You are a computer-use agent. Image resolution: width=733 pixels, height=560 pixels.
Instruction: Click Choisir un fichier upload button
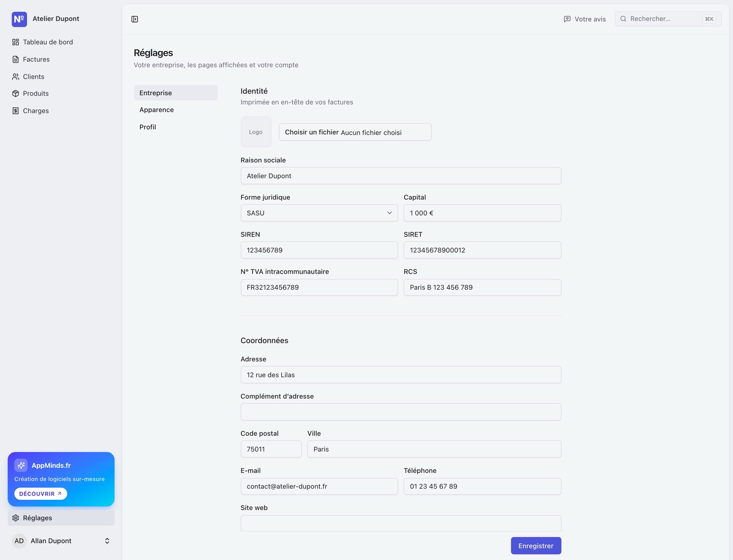click(x=312, y=132)
